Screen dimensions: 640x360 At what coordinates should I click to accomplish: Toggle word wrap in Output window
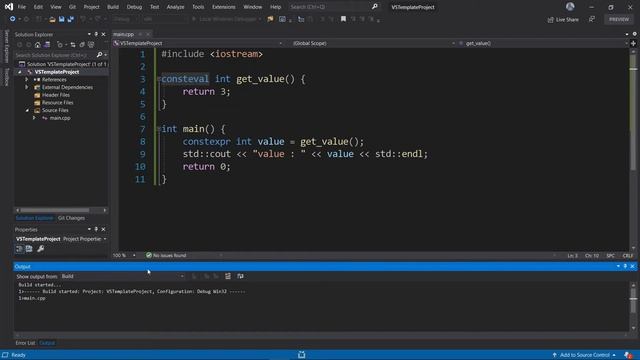pyautogui.click(x=240, y=276)
